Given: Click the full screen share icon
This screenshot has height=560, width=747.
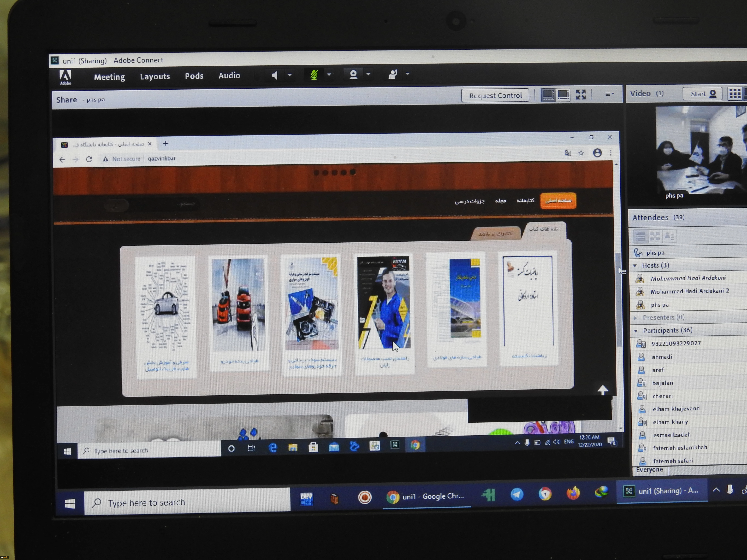Looking at the screenshot, I should click(581, 94).
